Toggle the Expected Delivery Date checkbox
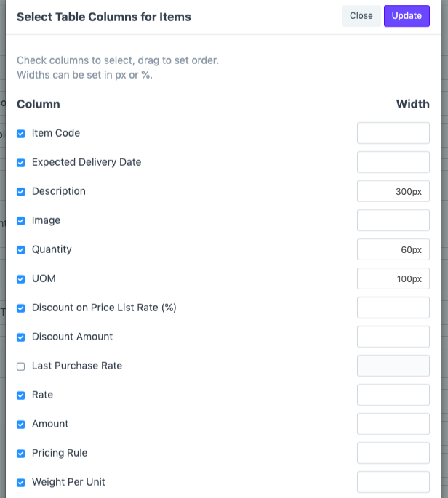448x498 pixels. coord(21,163)
